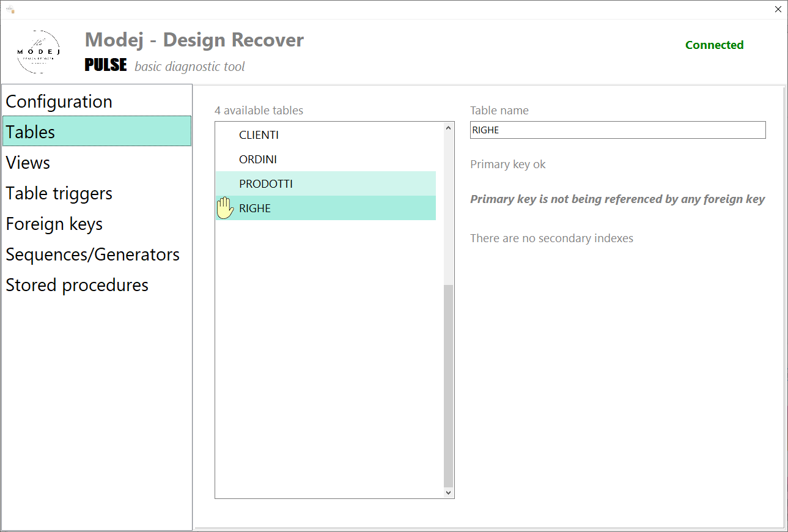Click the foreign key reference warning text
The height and width of the screenshot is (532, 788).
(x=617, y=199)
